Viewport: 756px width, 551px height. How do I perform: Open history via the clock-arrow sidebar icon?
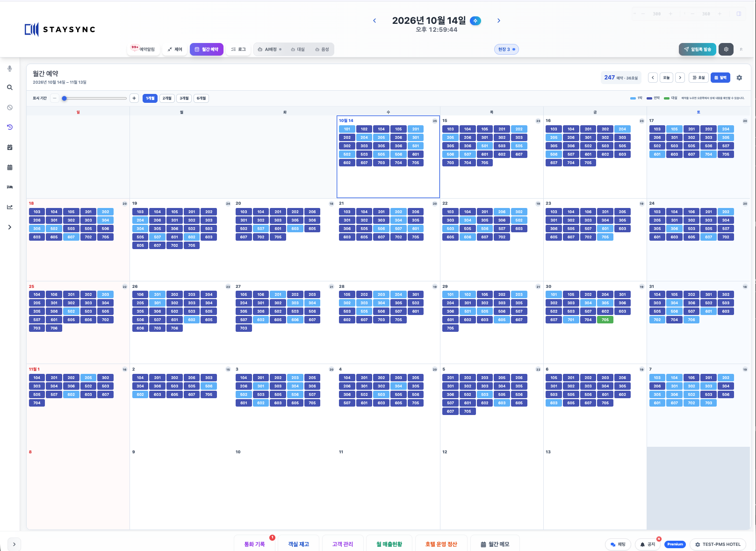[10, 127]
